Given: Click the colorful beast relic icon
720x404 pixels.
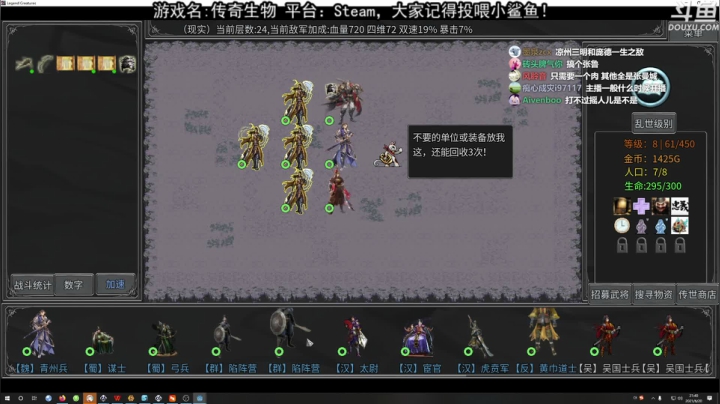Looking at the screenshot, I should pos(680,225).
